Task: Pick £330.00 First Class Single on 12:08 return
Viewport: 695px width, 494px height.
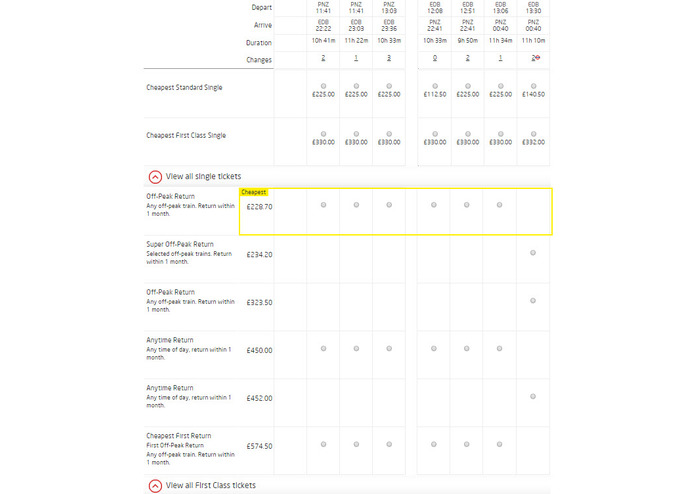Action: click(x=435, y=134)
